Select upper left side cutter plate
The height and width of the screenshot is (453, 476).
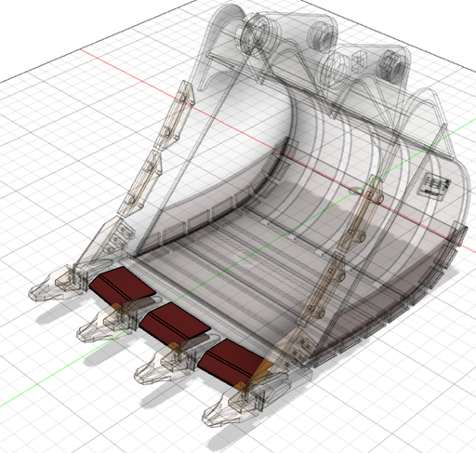[x=176, y=113]
